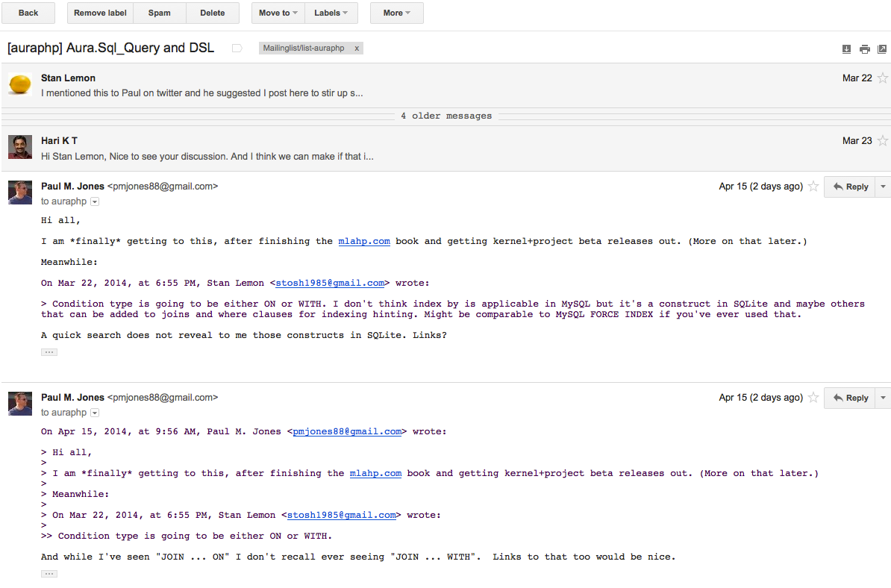The image size is (891, 588).
Task: Open the mlahp.com link
Action: point(364,240)
